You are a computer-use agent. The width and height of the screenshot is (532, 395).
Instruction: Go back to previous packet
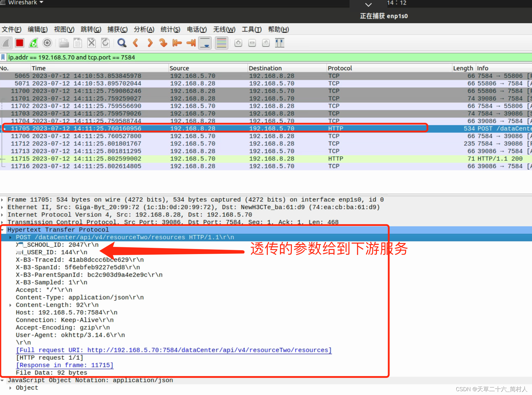tap(136, 43)
